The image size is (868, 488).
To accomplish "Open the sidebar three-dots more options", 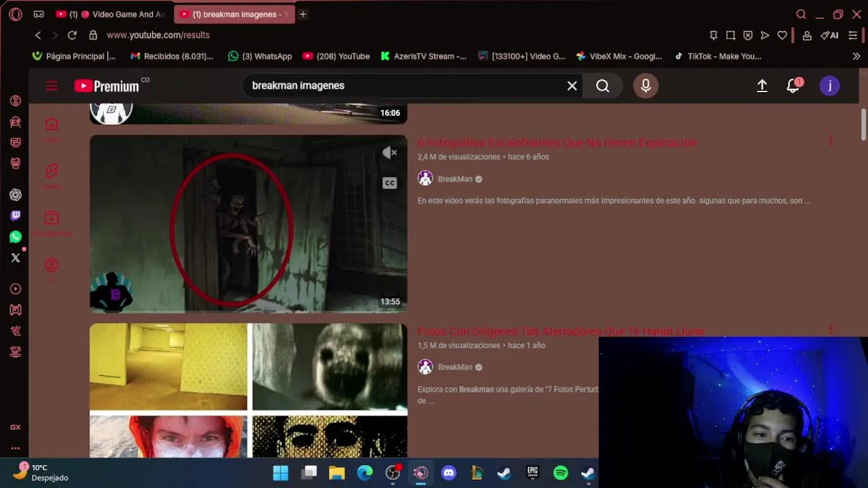I will [x=15, y=448].
